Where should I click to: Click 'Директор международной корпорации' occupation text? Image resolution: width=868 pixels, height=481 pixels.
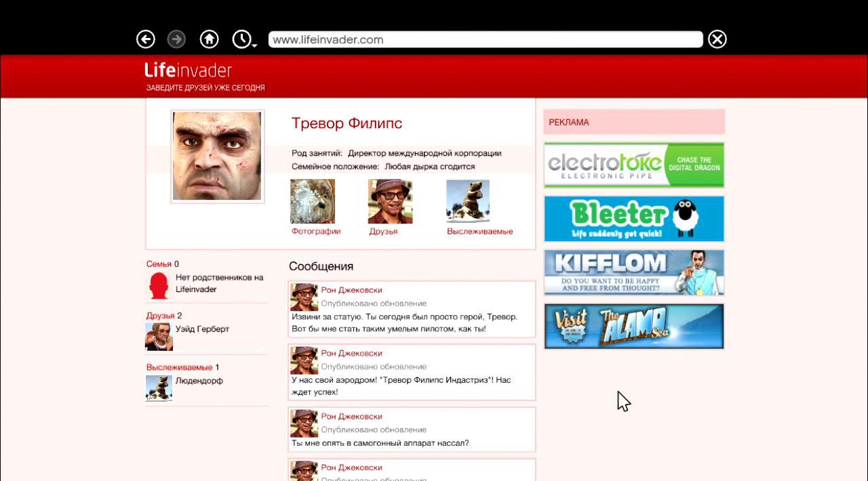(425, 153)
